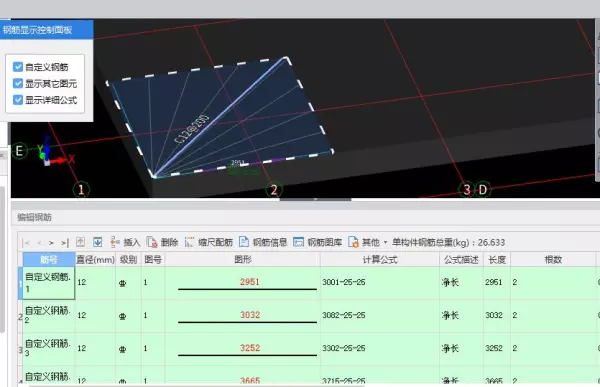Click the 其他 file icon
600x387 pixels.
pos(353,242)
